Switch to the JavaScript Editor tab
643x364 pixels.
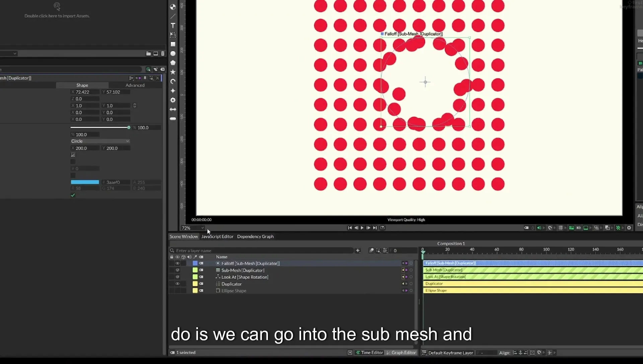pos(217,237)
